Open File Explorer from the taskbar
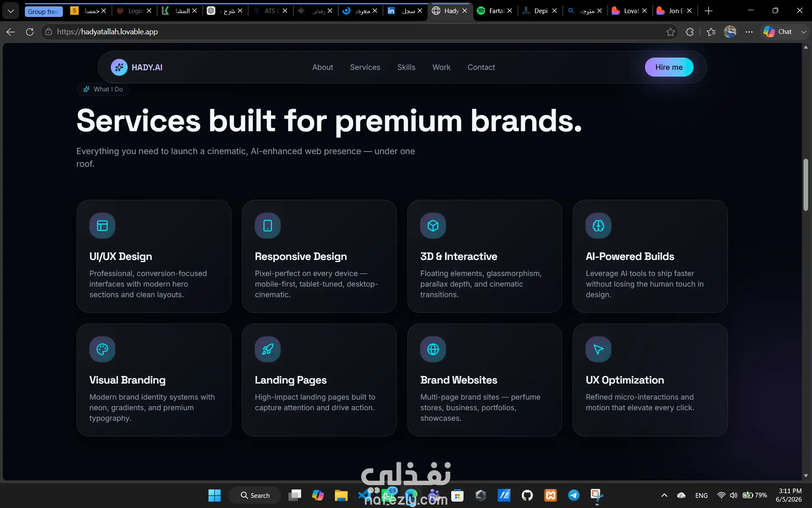Viewport: 812px width, 508px height. click(341, 495)
